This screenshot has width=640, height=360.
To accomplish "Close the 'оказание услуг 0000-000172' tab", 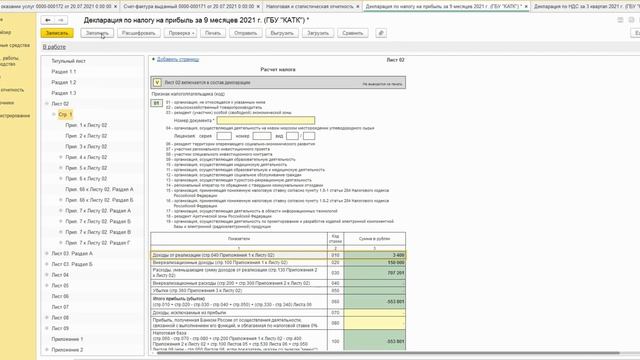I will point(116,7).
